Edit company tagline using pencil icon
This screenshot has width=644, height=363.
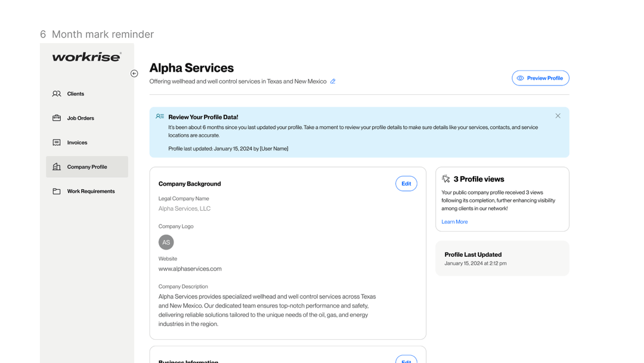click(x=333, y=81)
